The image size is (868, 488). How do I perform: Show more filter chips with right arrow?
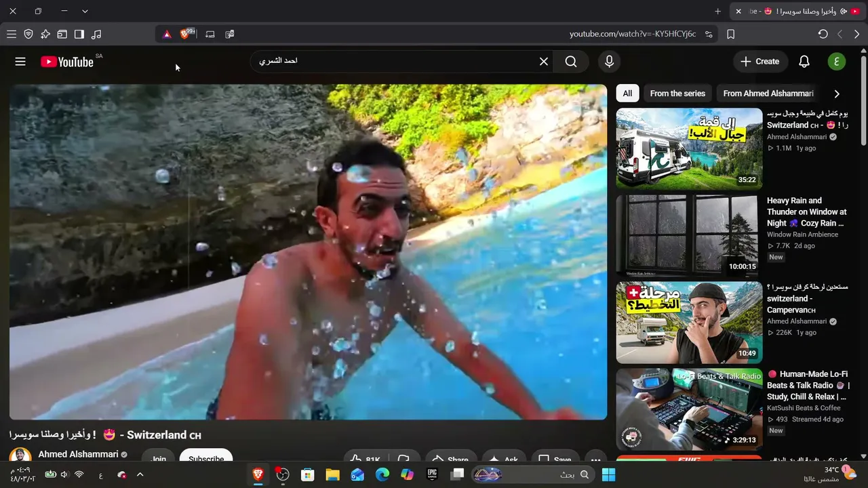(x=837, y=94)
